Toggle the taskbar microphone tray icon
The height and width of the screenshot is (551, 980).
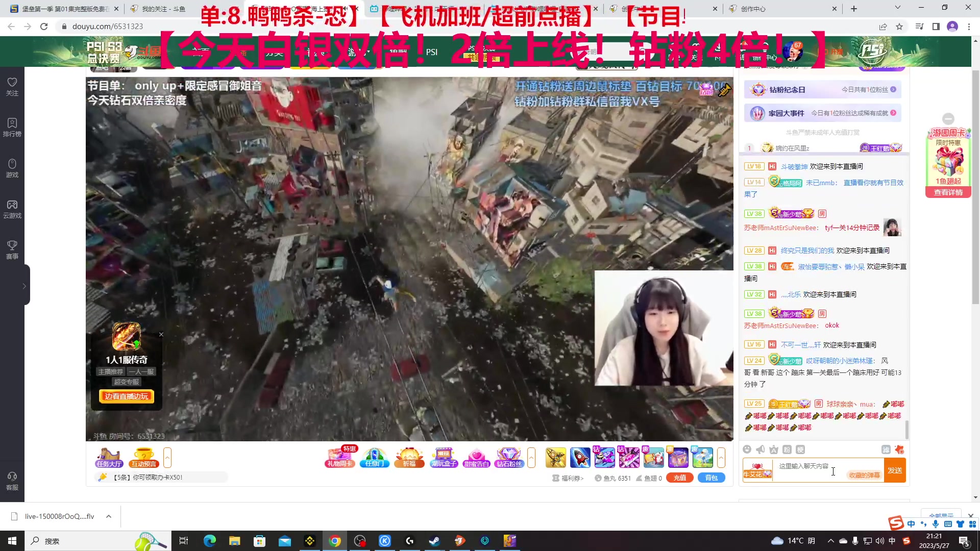coord(855,541)
